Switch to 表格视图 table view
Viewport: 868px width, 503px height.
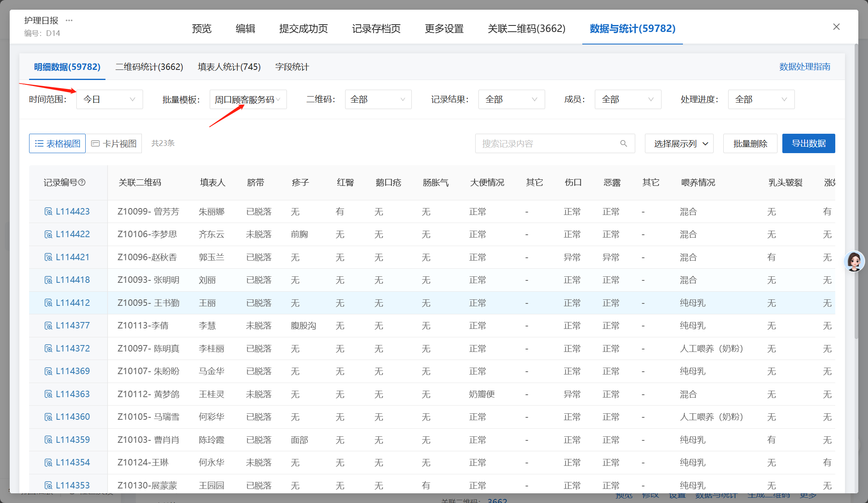57,143
